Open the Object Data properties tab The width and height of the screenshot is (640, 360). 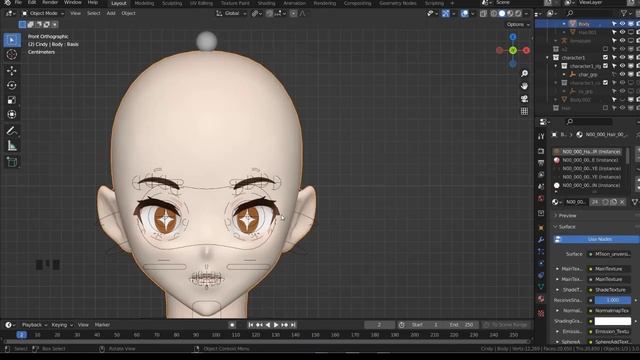(x=541, y=287)
